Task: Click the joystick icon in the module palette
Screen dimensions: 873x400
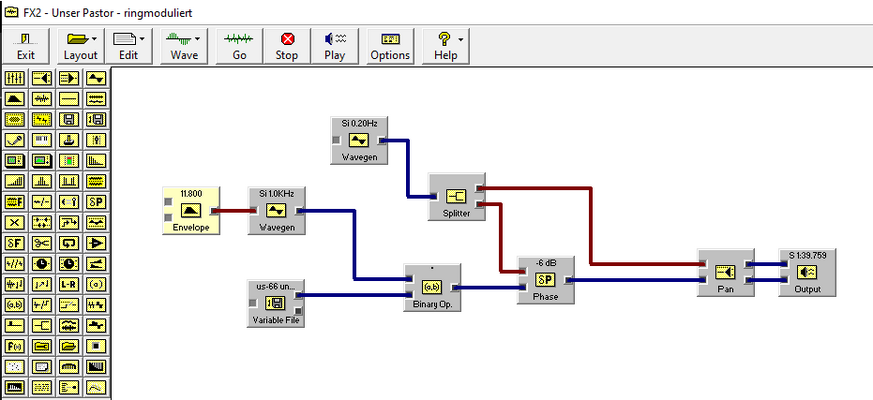Action: coord(69,140)
